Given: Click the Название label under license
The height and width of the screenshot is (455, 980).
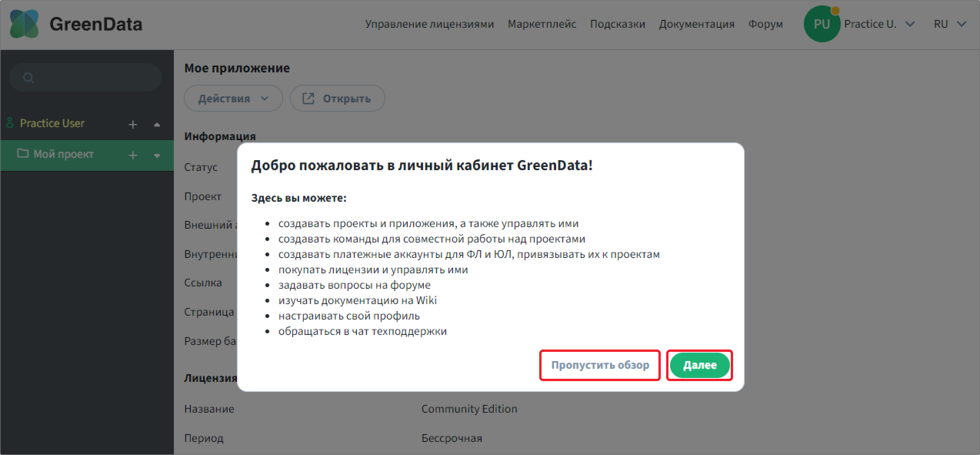Looking at the screenshot, I should coord(209,408).
